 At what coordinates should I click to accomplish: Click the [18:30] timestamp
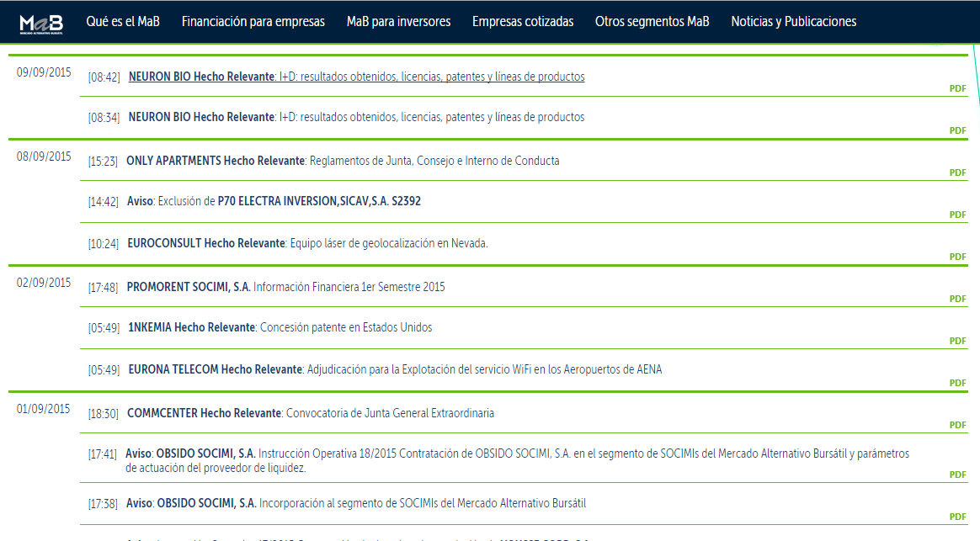click(103, 414)
